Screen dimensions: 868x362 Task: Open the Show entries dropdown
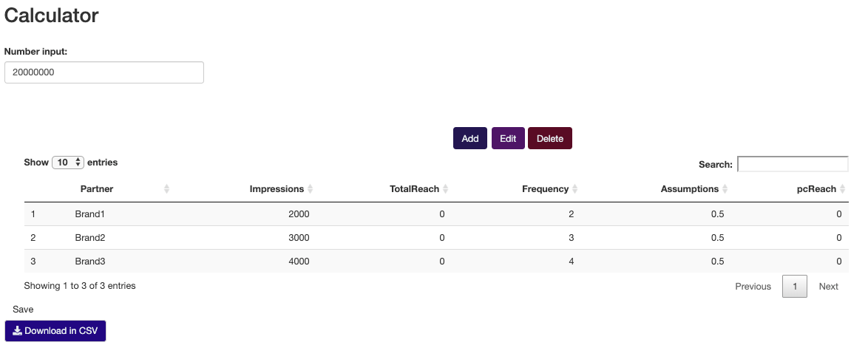tap(68, 163)
